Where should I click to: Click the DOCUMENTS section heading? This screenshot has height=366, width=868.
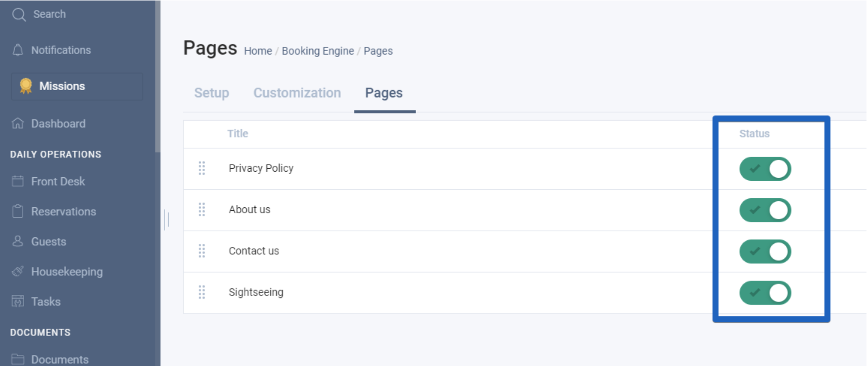tap(40, 332)
